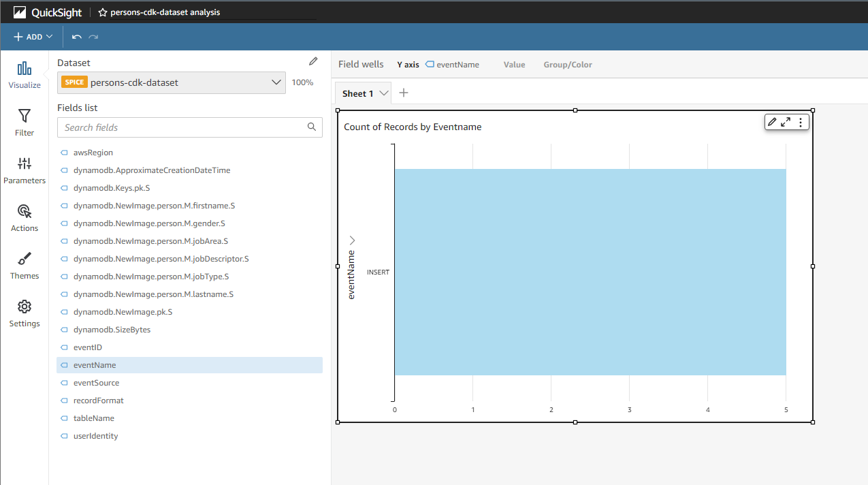Open the Themes panel
Viewport: 868px width, 485px height.
(25, 260)
